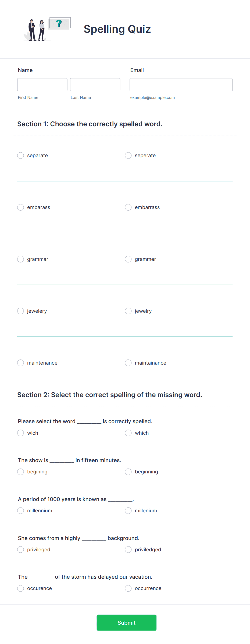Select "embarrass" with double r

128,207
